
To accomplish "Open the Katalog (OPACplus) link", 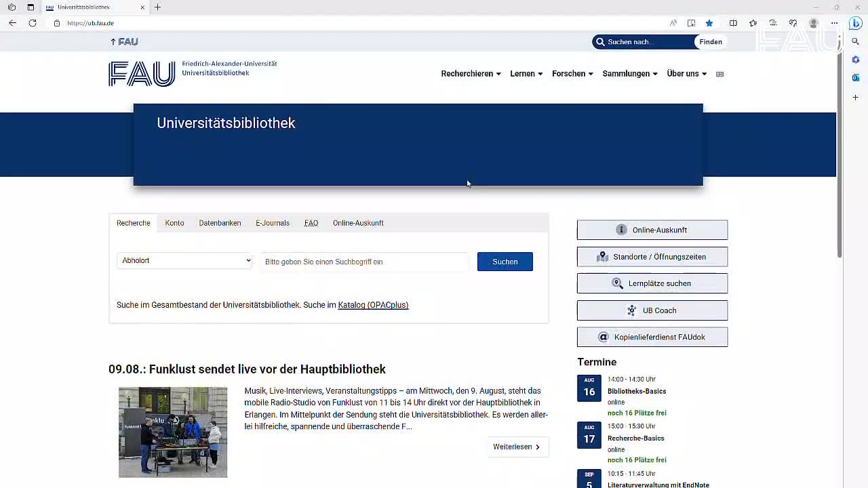I will pos(372,305).
